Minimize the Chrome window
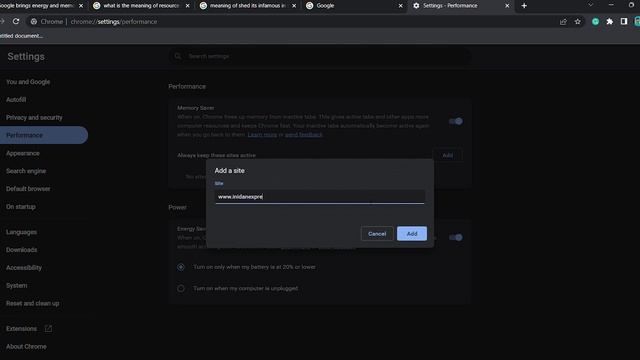This screenshot has width=640, height=360. (611, 5)
